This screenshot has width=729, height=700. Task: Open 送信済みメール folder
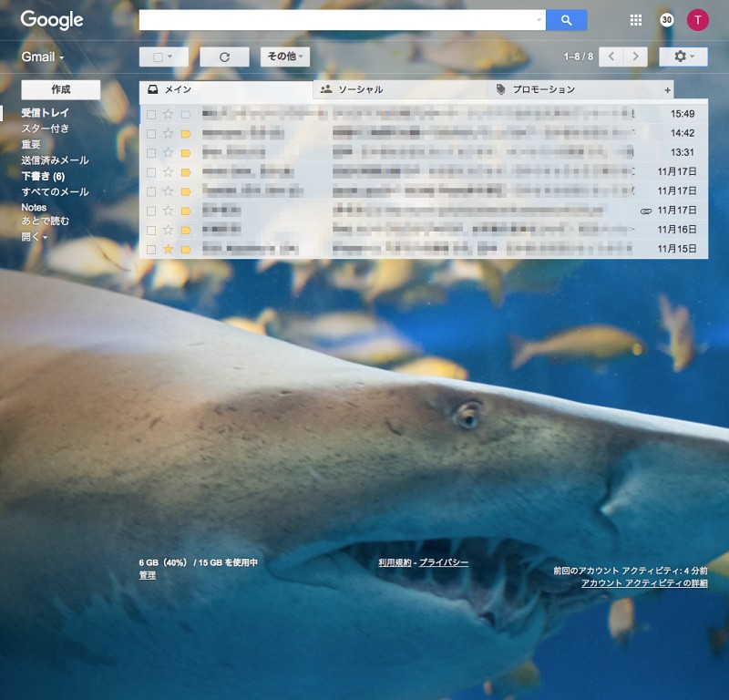55,160
